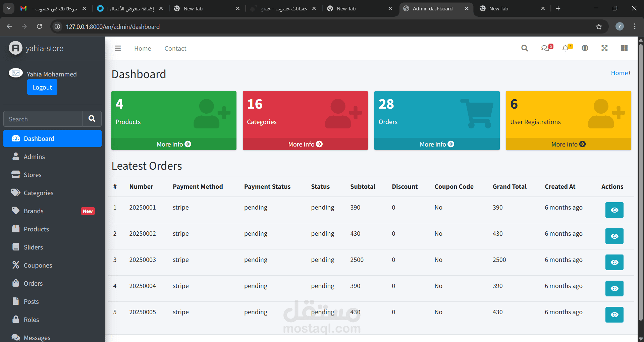Open More info on the Products card
The height and width of the screenshot is (342, 644).
(x=174, y=144)
